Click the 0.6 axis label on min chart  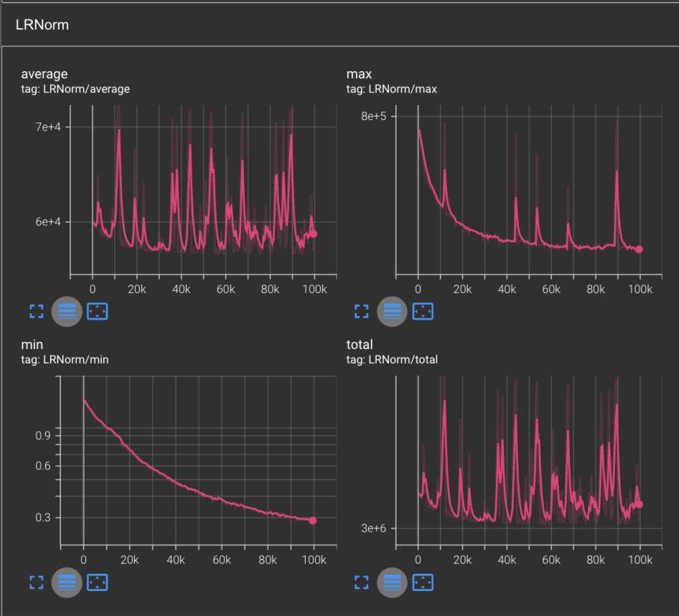(43, 466)
